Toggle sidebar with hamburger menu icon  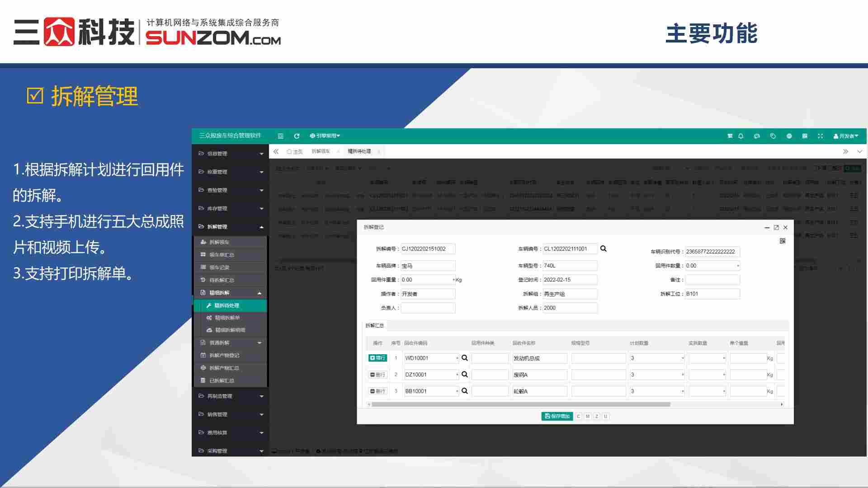coord(281,136)
